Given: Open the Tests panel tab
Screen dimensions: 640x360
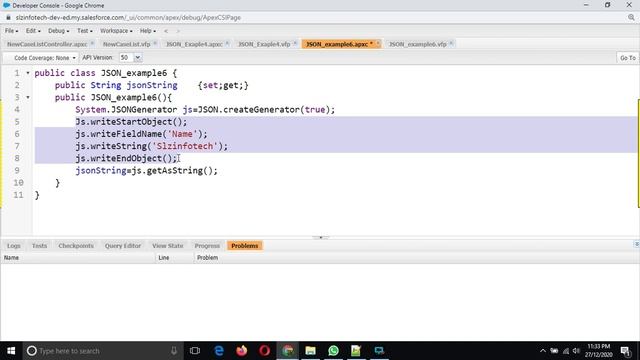Looking at the screenshot, I should click(39, 246).
